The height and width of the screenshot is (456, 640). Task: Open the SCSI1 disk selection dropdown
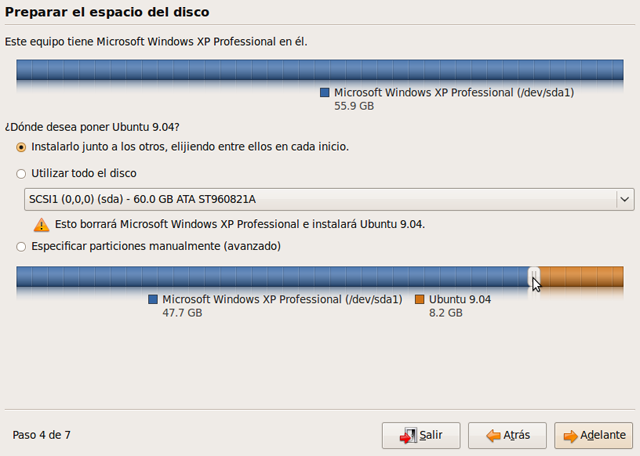pos(320,199)
